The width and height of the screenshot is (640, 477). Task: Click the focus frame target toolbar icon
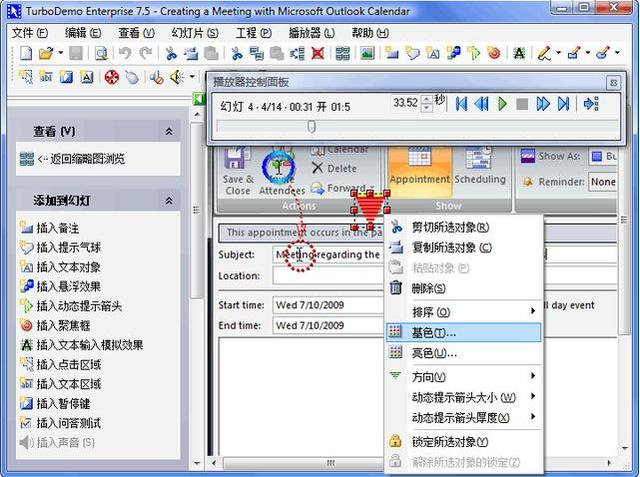[494, 53]
